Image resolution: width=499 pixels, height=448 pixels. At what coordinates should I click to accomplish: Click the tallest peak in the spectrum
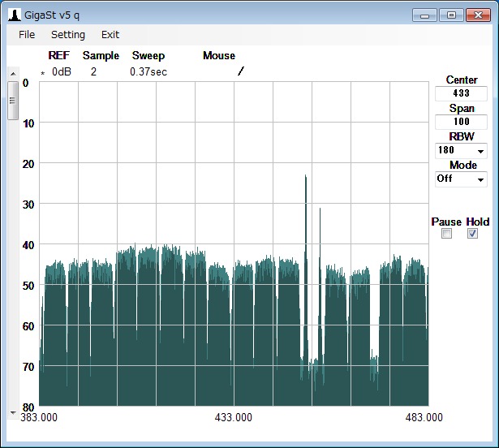coord(305,177)
